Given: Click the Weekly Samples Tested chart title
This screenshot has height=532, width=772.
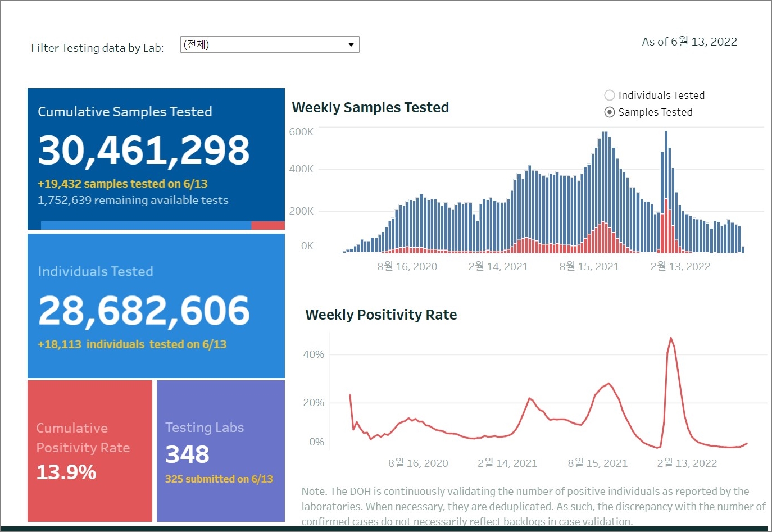Looking at the screenshot, I should 370,107.
